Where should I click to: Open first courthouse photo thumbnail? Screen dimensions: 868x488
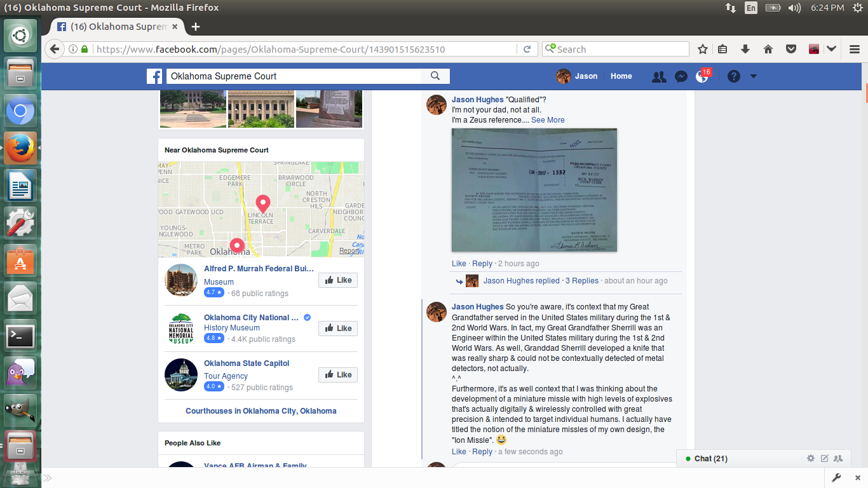193,109
